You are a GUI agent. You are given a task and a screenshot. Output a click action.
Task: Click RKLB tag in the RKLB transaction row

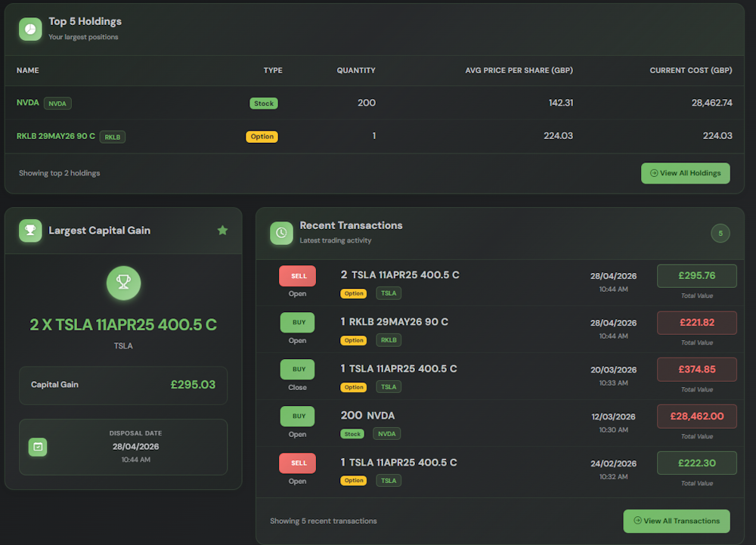(389, 340)
